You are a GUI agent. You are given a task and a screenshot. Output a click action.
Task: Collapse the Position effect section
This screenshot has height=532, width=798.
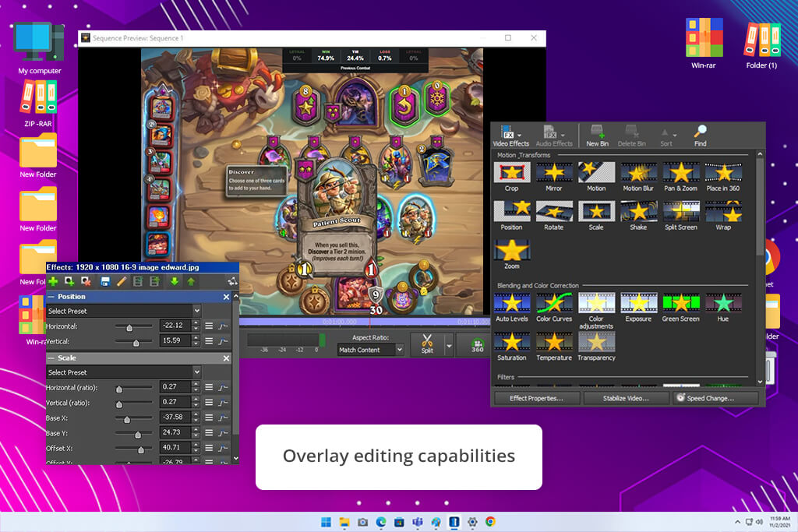51,297
